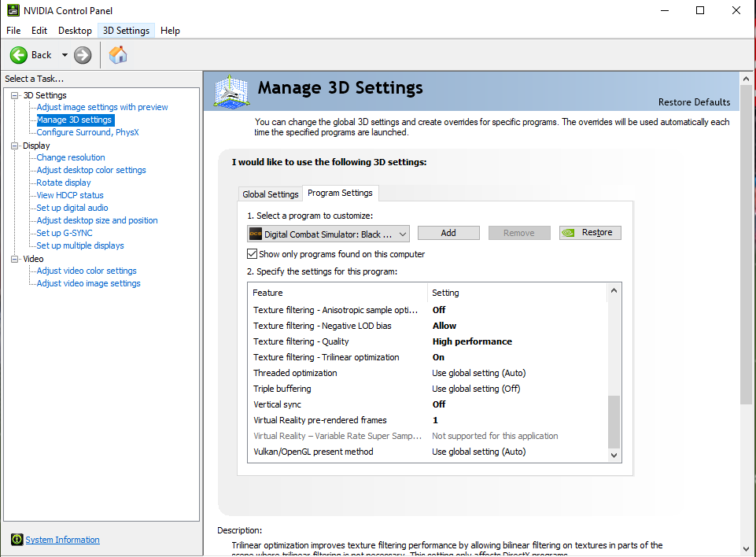Viewport: 756px width, 557px height.
Task: Open the Help menu
Action: [170, 31]
